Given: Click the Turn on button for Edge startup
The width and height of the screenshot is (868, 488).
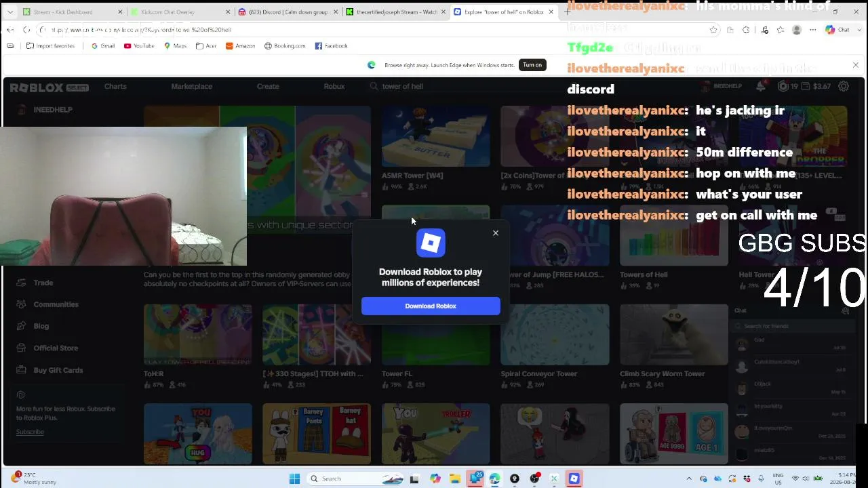Looking at the screenshot, I should pyautogui.click(x=532, y=65).
